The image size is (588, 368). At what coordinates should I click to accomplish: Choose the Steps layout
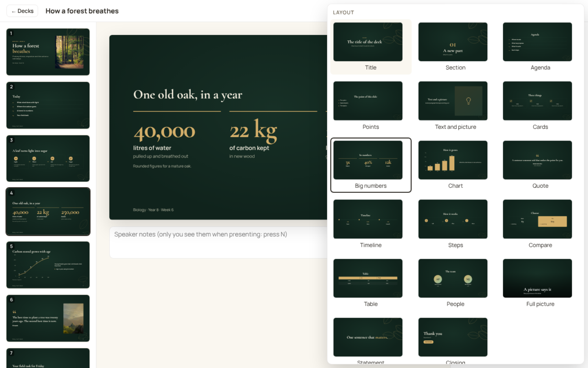[x=456, y=224]
